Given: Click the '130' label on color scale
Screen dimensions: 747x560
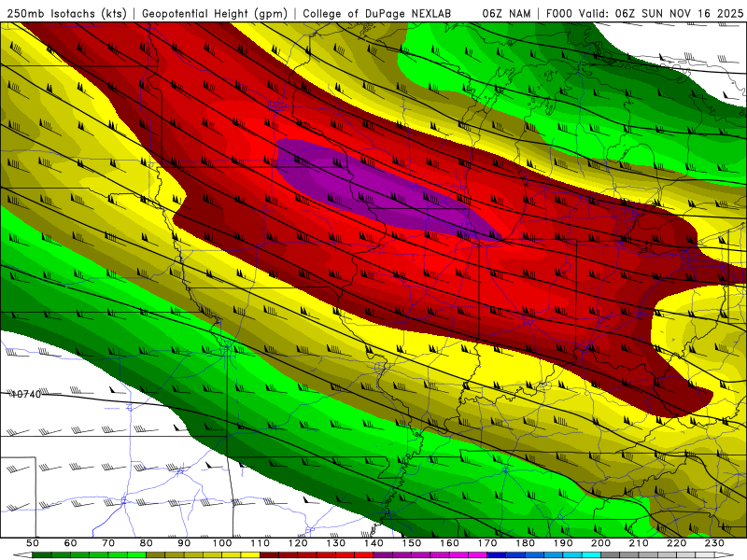Looking at the screenshot, I should [x=335, y=543].
